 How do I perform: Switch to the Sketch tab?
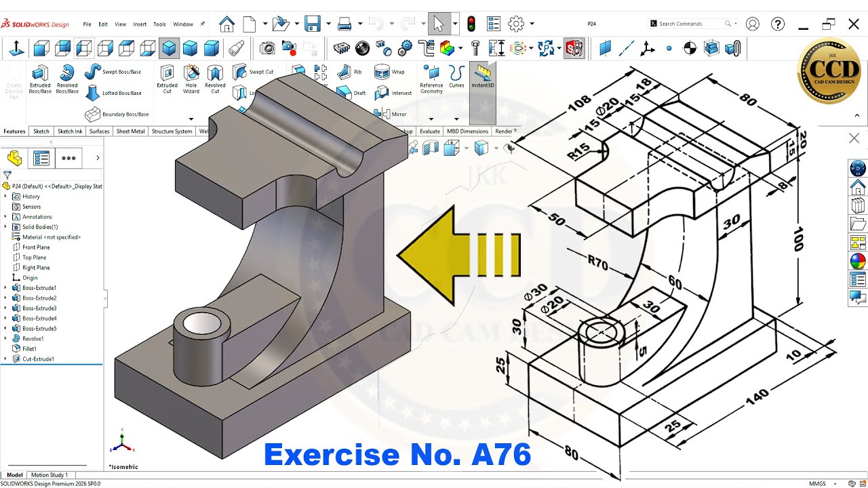pyautogui.click(x=41, y=131)
